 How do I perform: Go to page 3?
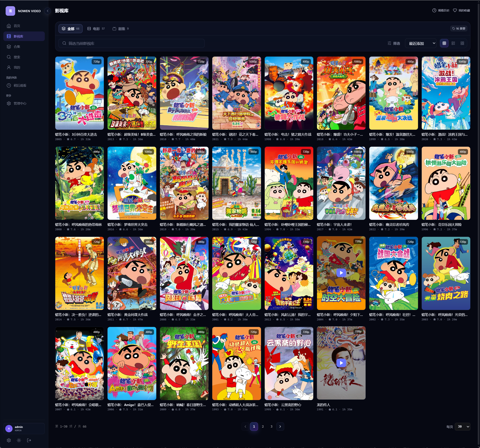click(271, 426)
